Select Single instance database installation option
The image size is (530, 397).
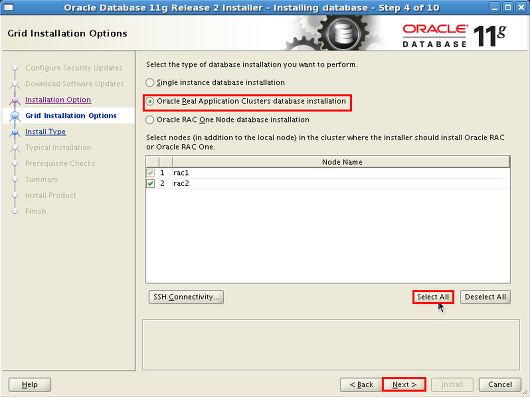149,83
